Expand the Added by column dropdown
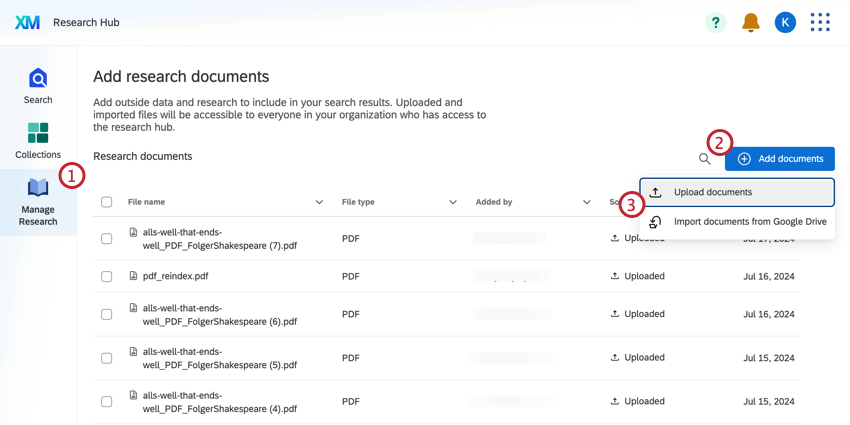This screenshot has height=425, width=850. tap(586, 202)
